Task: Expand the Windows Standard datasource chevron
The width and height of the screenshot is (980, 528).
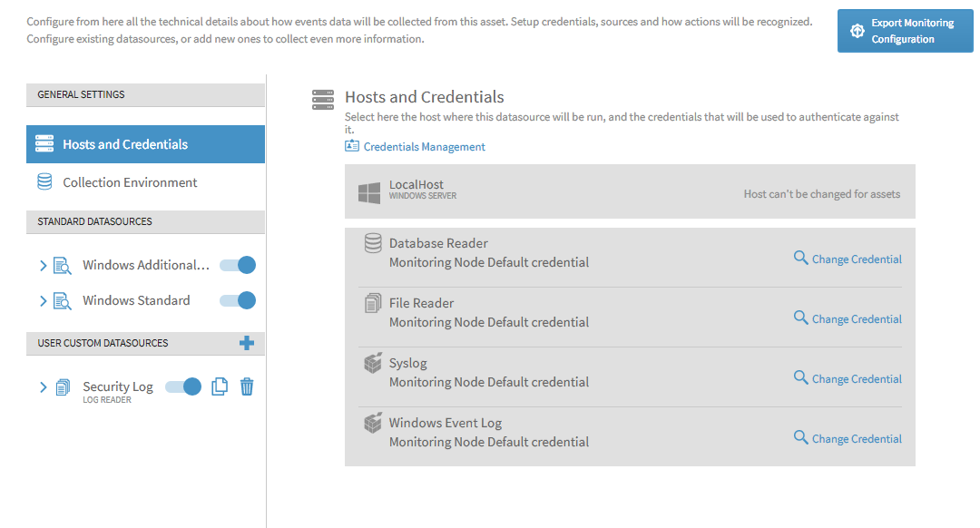Action: [x=44, y=301]
